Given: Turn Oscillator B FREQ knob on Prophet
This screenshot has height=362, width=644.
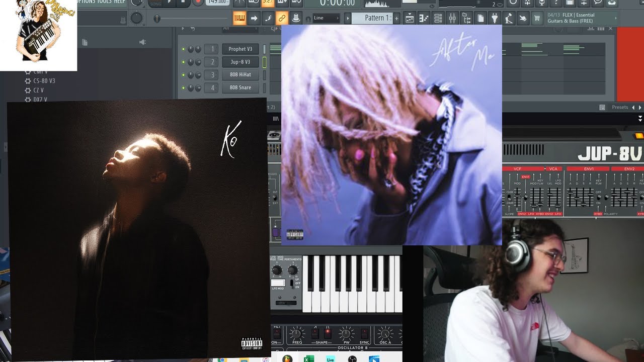Looking at the screenshot, I should tap(296, 333).
